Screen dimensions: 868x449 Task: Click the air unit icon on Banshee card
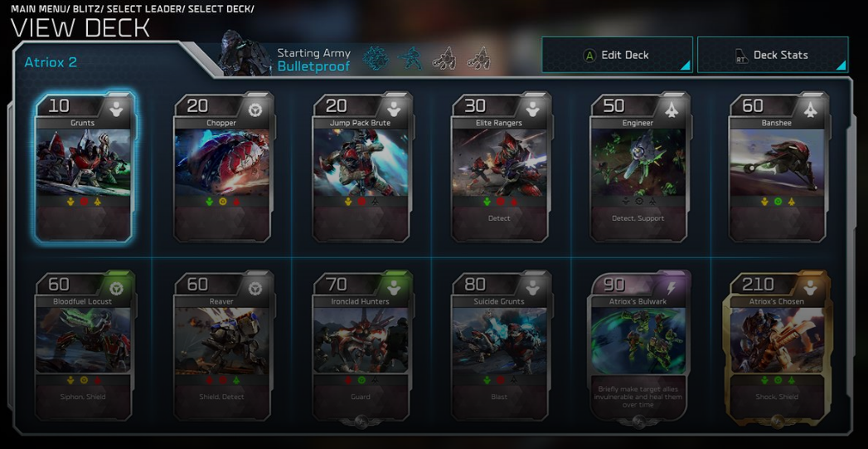tap(811, 109)
